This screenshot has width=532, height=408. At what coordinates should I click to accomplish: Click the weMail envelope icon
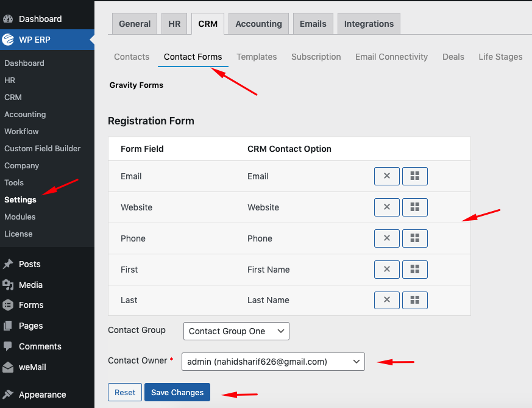tap(8, 367)
